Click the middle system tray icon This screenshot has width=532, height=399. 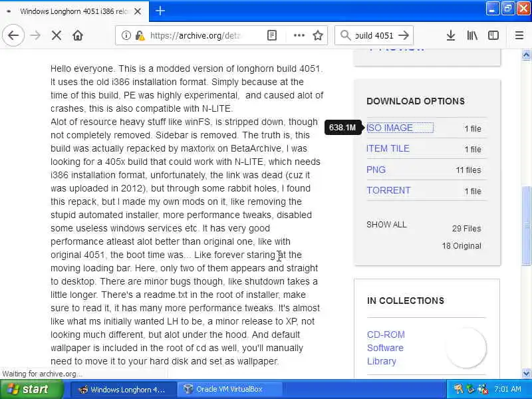470,389
